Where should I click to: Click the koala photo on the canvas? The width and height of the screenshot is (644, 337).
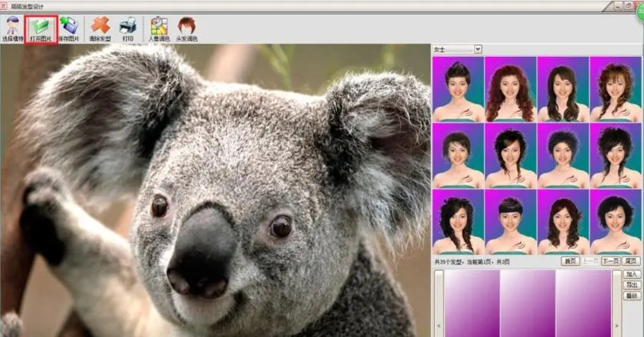(215, 190)
